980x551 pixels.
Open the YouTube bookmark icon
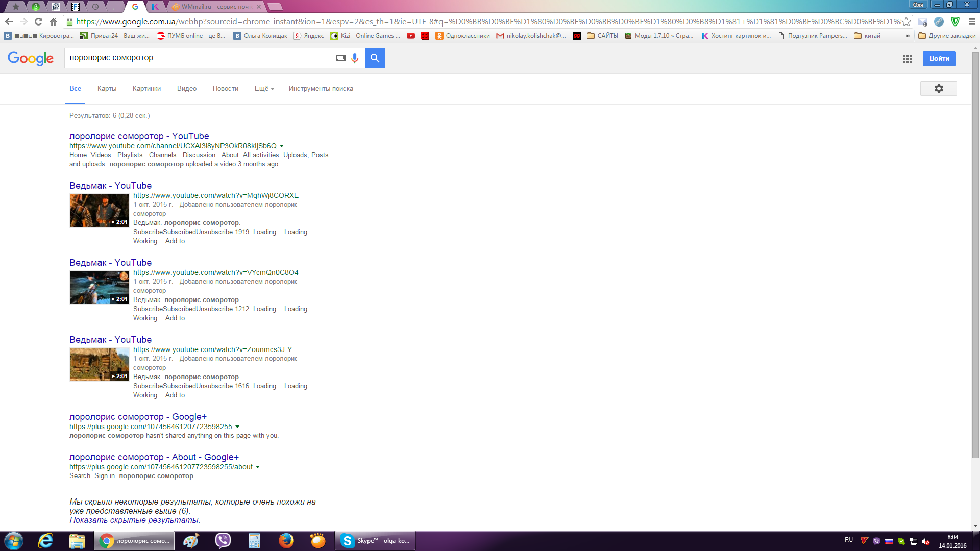coord(411,36)
